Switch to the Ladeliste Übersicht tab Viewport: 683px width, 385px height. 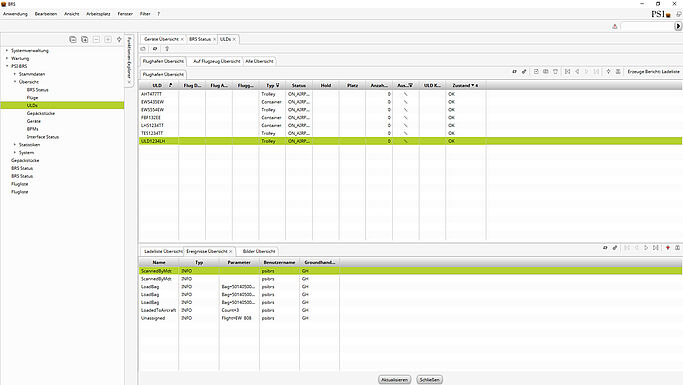pos(162,251)
